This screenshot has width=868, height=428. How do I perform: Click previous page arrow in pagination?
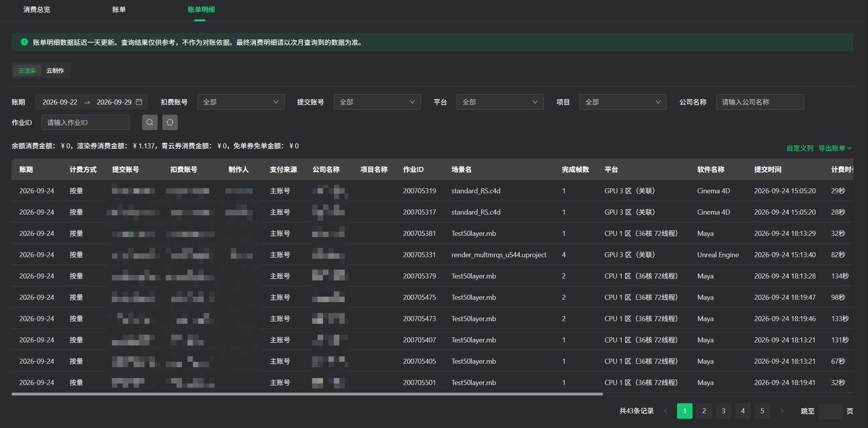pyautogui.click(x=665, y=411)
